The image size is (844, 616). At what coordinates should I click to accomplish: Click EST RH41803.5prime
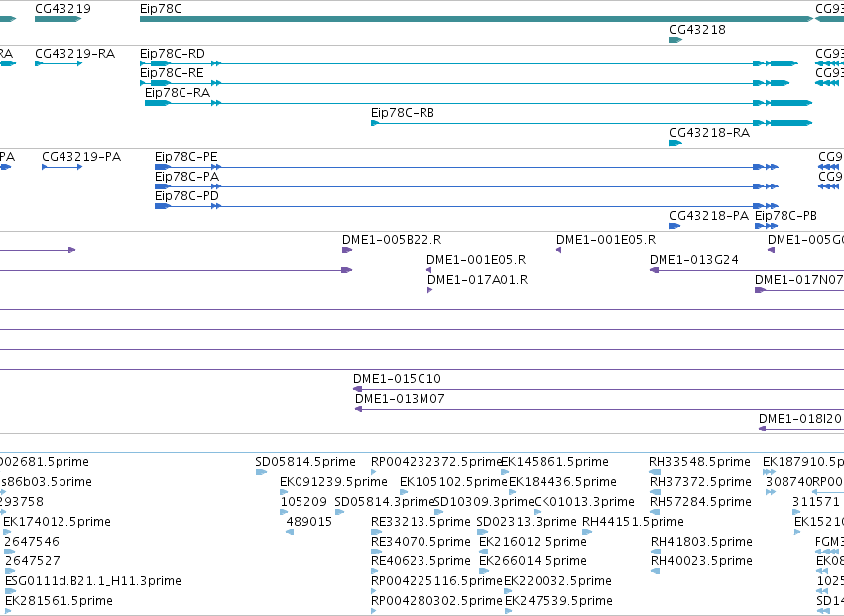(x=656, y=552)
